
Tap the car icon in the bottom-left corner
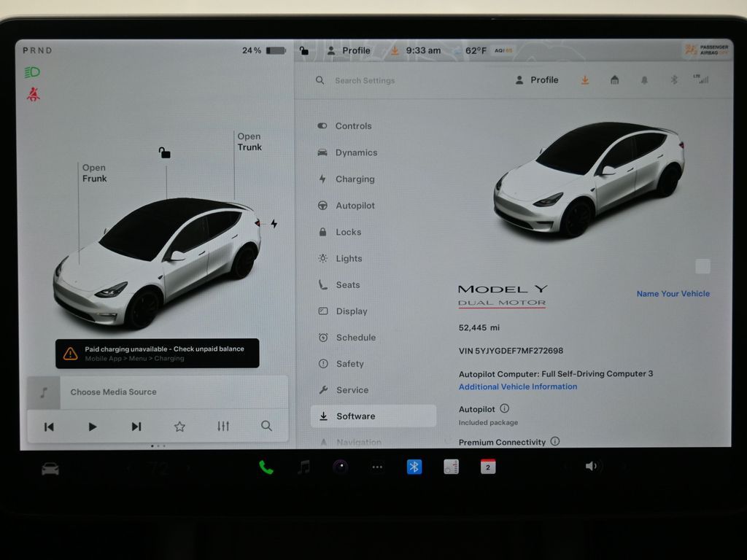pos(50,469)
